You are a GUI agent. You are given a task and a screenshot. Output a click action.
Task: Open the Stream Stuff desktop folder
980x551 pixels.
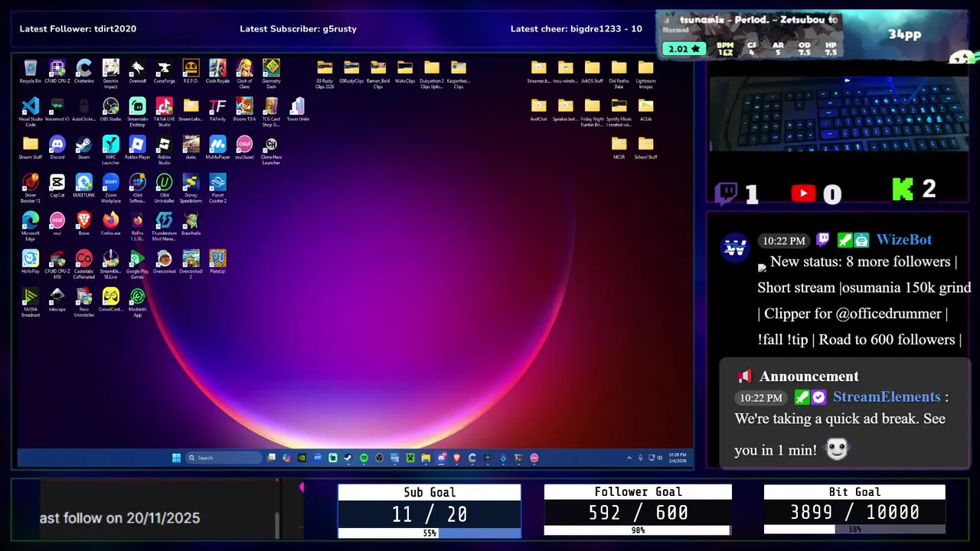pos(31,147)
